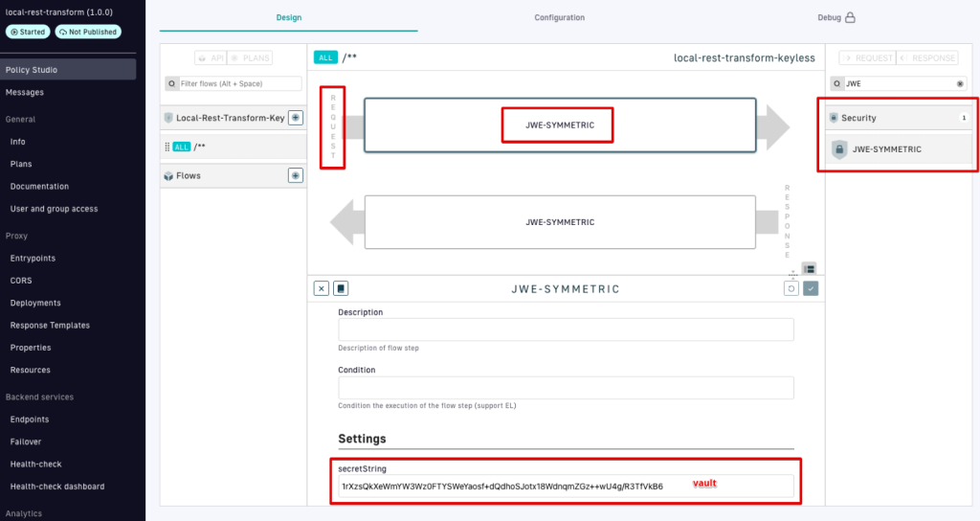Close the JWE-SYMMETRIC step editor
Screen dimensions: 980x521
tap(322, 288)
